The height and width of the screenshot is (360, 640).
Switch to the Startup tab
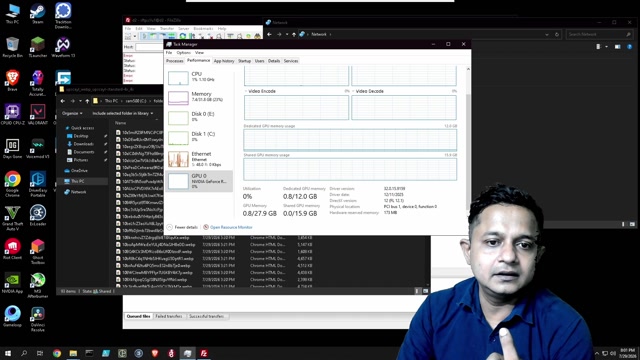point(244,61)
